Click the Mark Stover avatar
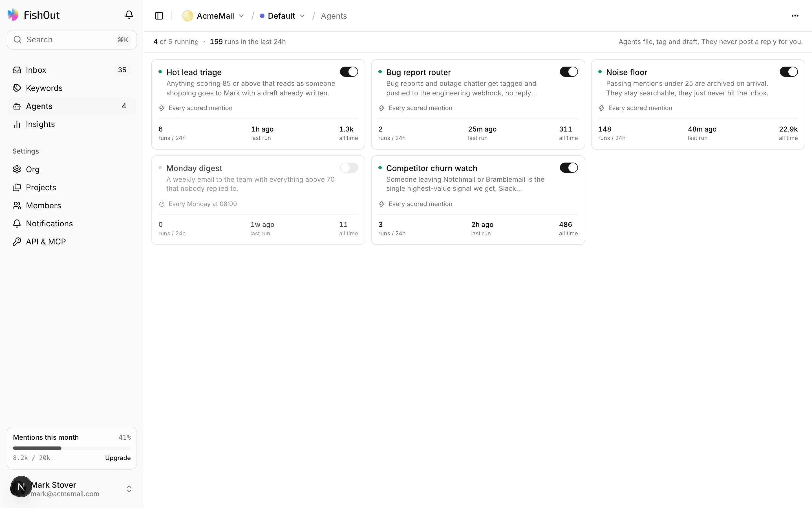This screenshot has height=508, width=812. pyautogui.click(x=21, y=487)
